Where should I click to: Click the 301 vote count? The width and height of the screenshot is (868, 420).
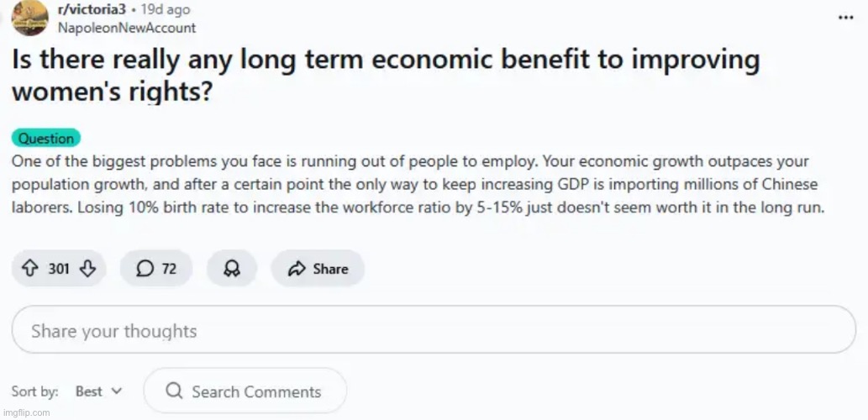(59, 269)
